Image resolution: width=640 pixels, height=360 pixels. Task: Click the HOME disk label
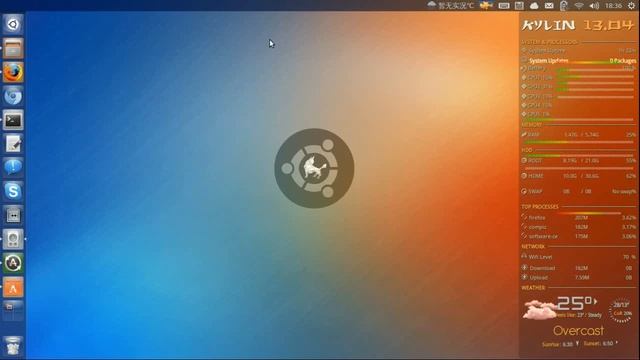click(536, 176)
